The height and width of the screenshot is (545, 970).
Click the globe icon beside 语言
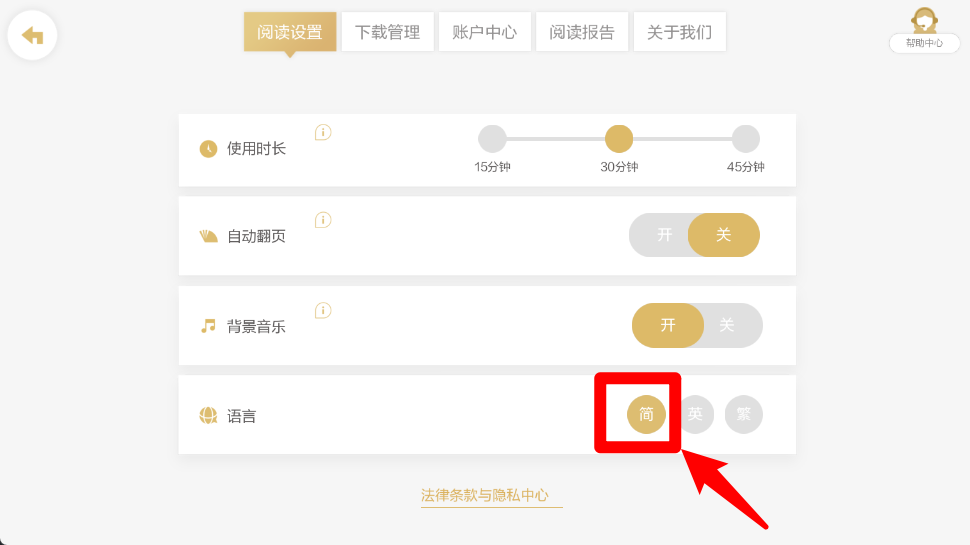point(208,416)
